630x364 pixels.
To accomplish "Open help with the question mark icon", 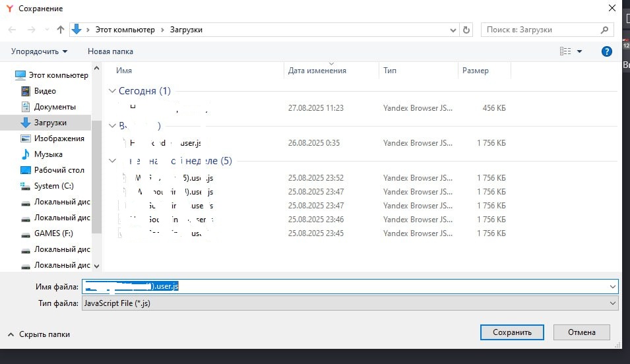I will 607,51.
